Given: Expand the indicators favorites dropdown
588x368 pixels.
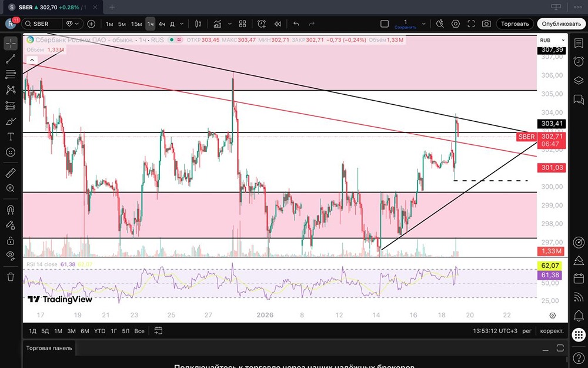Looking at the screenshot, I should coord(230,24).
